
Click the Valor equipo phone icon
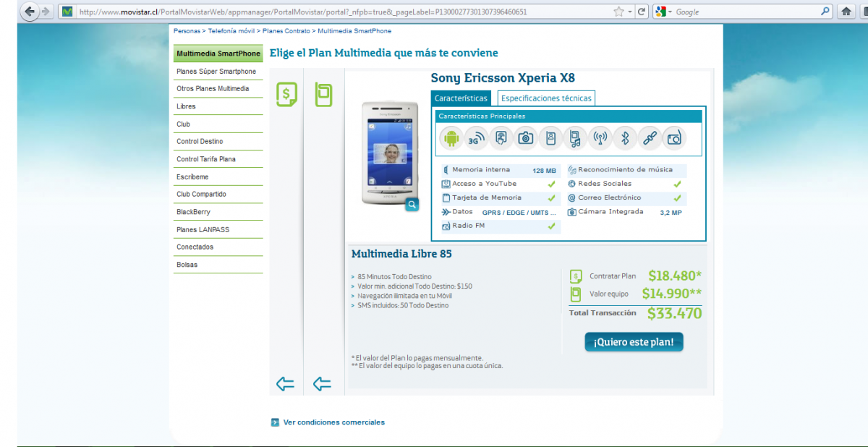coord(576,294)
